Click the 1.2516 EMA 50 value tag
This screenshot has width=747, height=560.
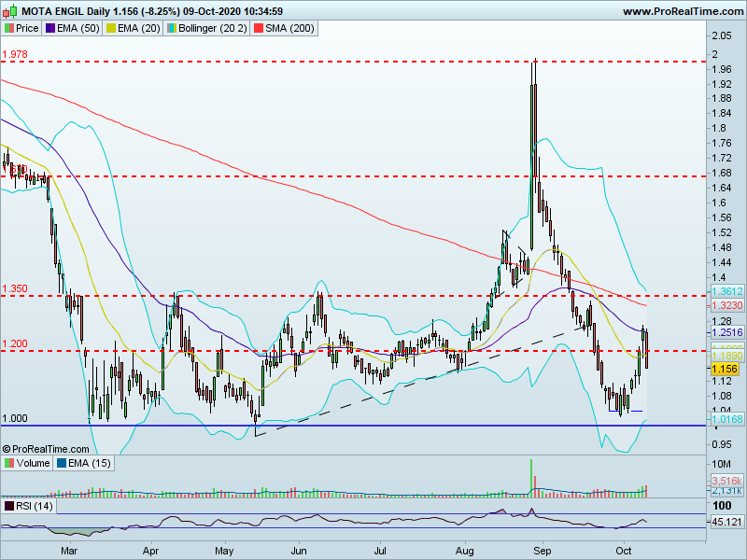(727, 332)
